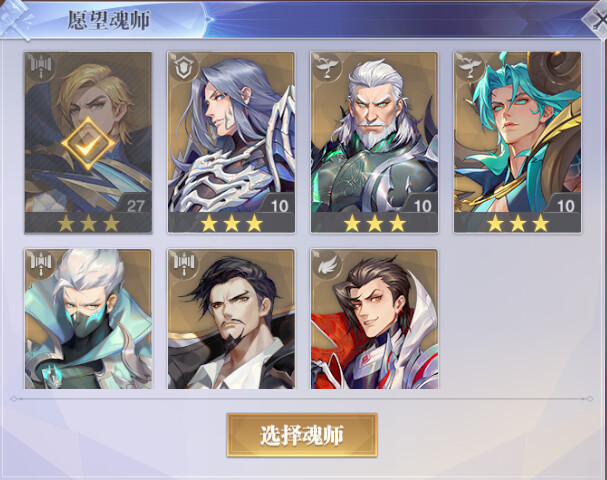Click the hammer emblem beside 愿望魂师 title
This screenshot has width=607, height=480.
click(17, 19)
